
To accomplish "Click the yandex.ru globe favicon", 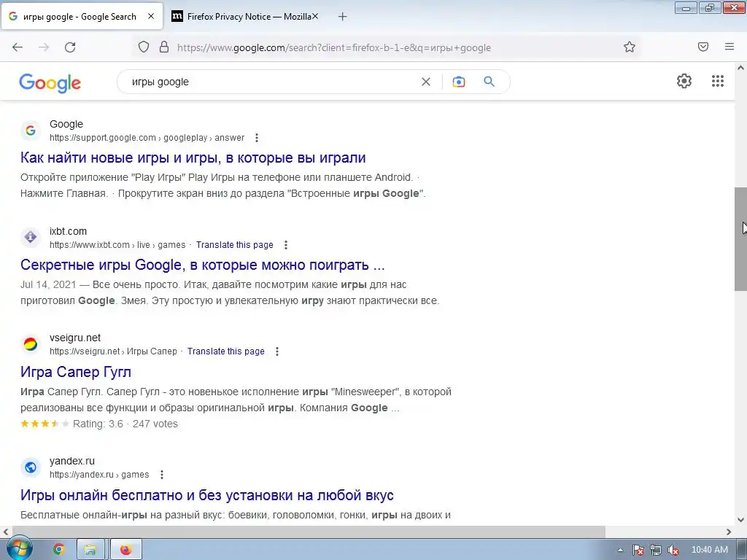I will pos(31,467).
